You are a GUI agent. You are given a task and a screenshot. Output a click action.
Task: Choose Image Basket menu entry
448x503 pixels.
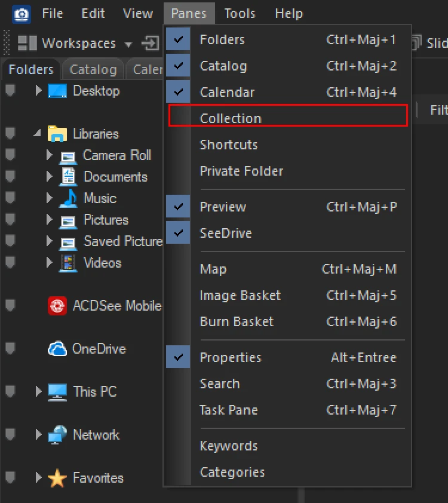coord(288,295)
